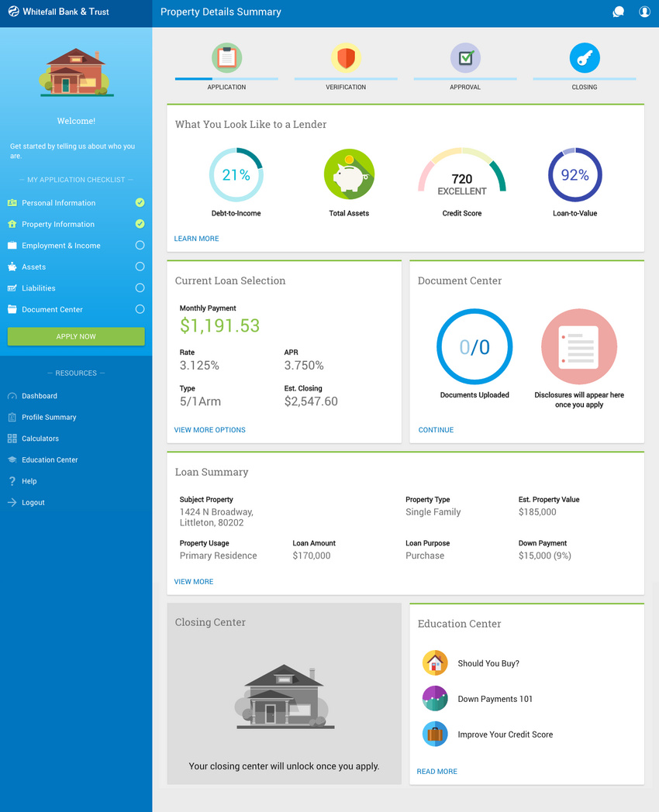This screenshot has width=659, height=812.
Task: Open Calculators in the sidebar
Action: click(40, 439)
